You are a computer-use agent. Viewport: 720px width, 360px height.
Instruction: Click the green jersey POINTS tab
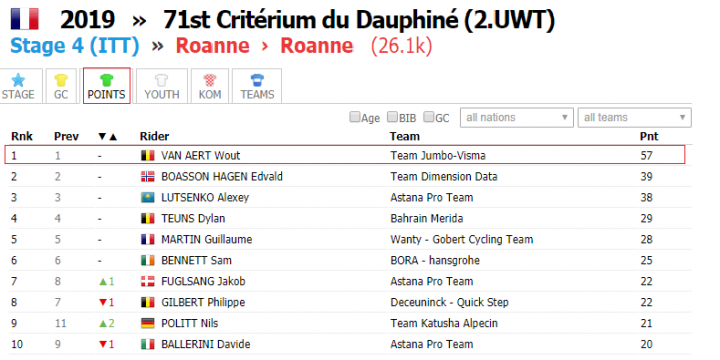(107, 86)
